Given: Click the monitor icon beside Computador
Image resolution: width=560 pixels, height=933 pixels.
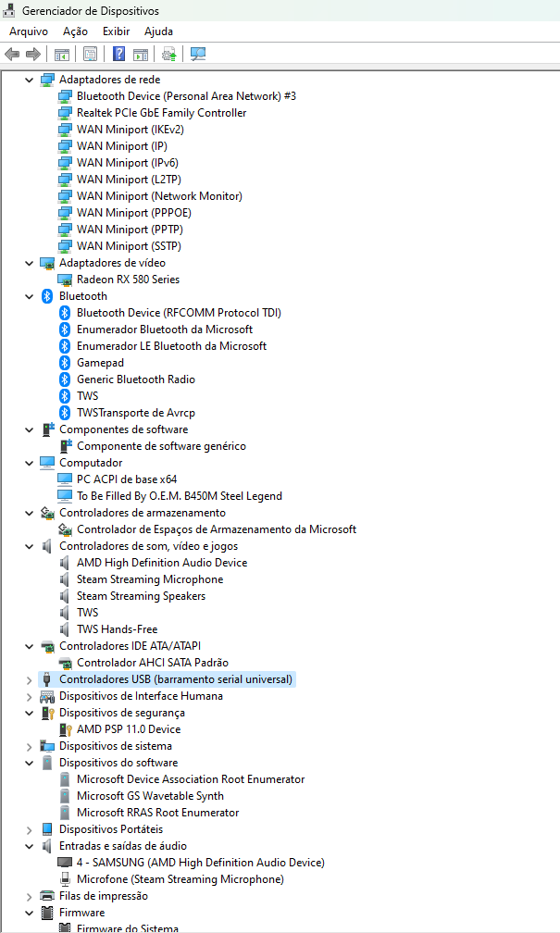Looking at the screenshot, I should pos(47,463).
